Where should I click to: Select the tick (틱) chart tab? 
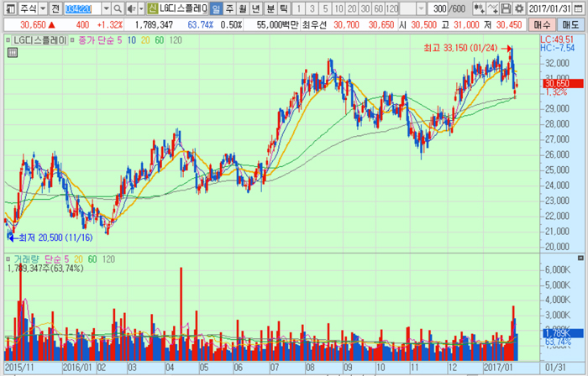(284, 8)
